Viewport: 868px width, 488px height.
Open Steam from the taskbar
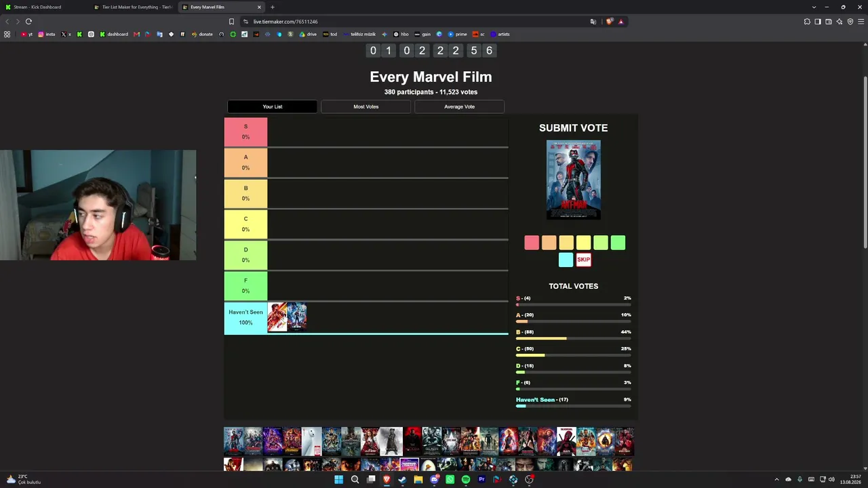click(402, 479)
